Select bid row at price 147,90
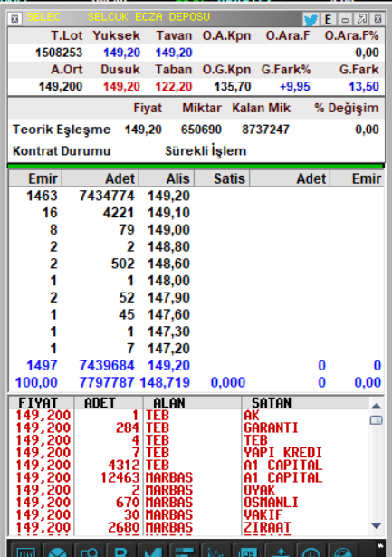392x557 pixels. (196, 297)
